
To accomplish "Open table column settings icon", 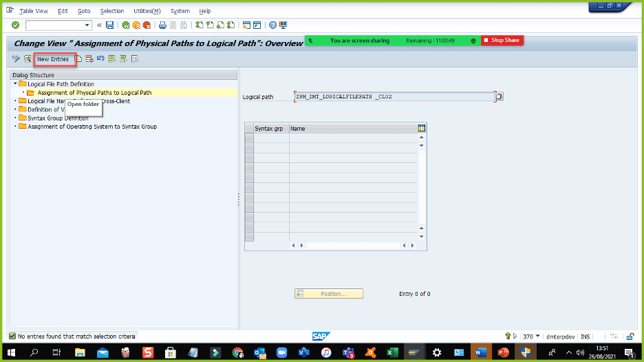I will [422, 128].
